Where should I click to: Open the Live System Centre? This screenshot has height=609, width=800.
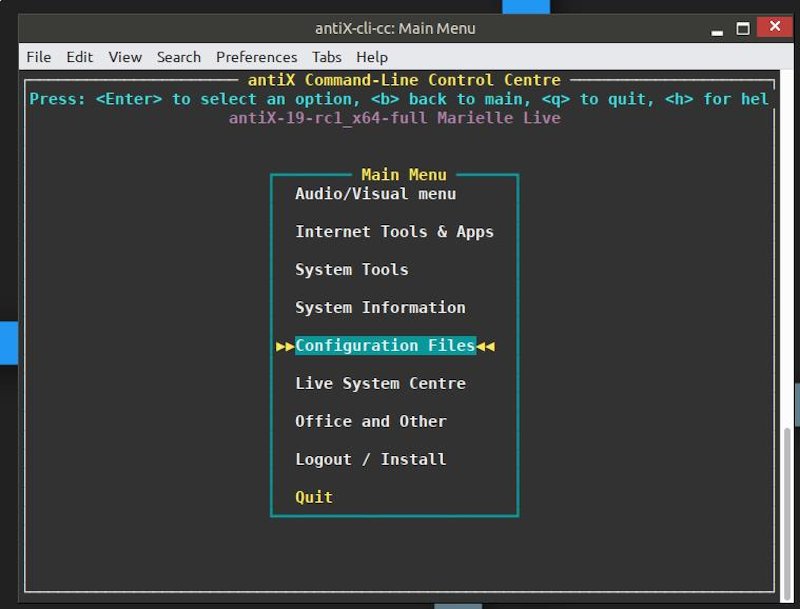point(380,383)
